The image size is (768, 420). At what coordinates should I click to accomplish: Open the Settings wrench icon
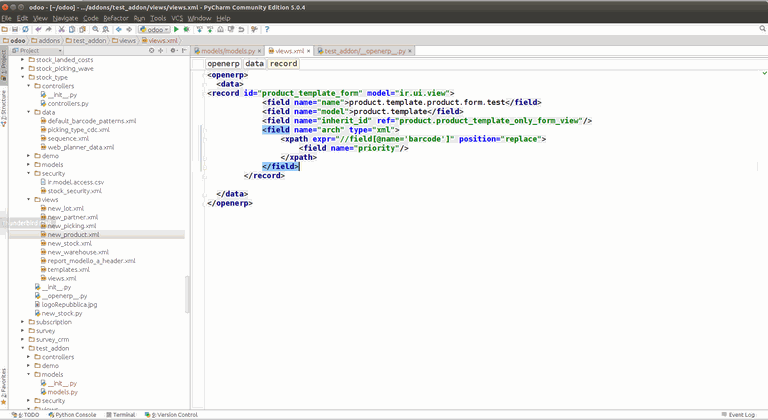(254, 29)
